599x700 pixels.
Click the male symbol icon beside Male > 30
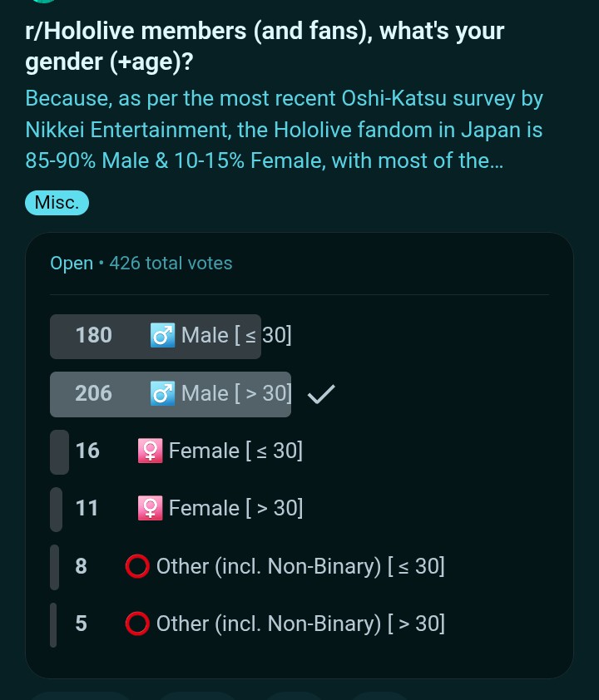tap(162, 394)
